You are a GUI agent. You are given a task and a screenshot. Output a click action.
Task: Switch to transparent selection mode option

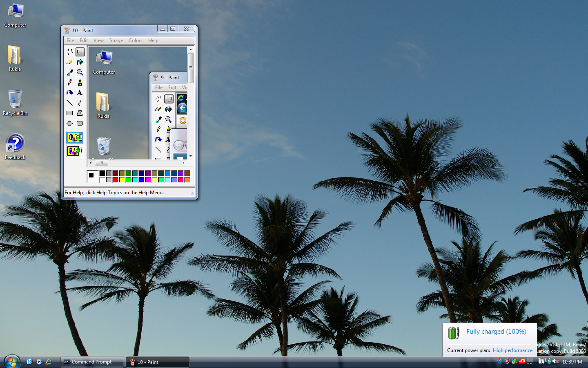(75, 151)
